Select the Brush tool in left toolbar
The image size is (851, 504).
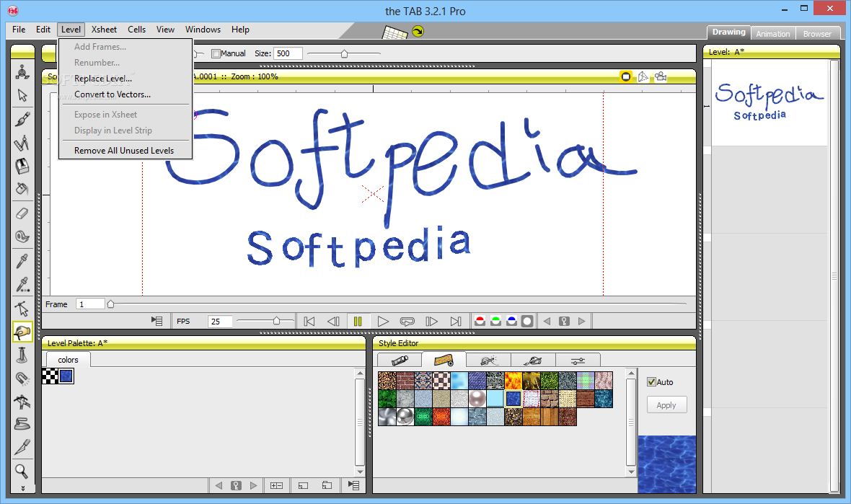[22, 119]
